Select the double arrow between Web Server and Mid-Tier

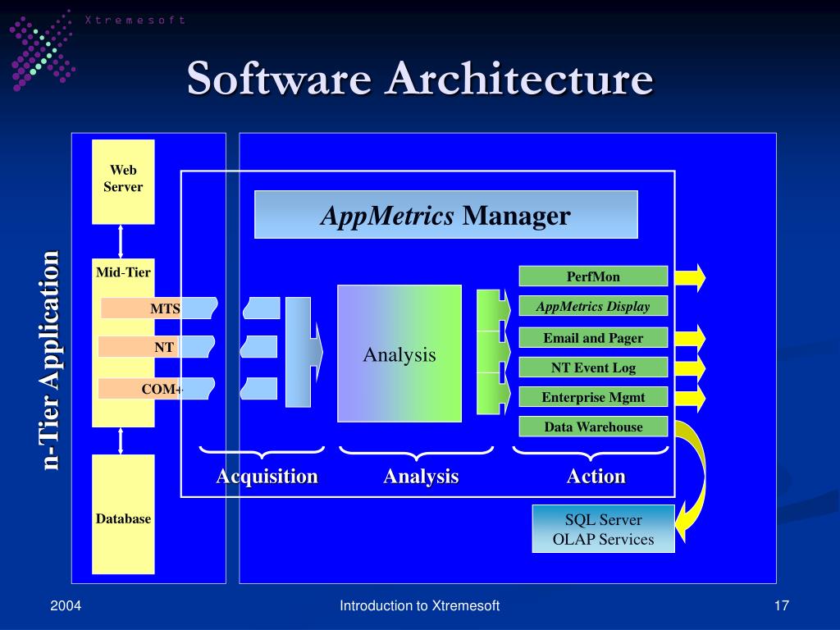click(x=121, y=242)
